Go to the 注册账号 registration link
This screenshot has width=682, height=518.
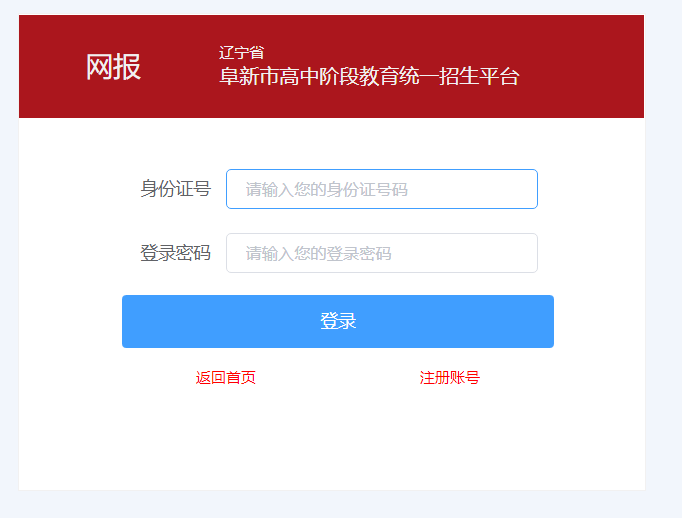(x=450, y=377)
